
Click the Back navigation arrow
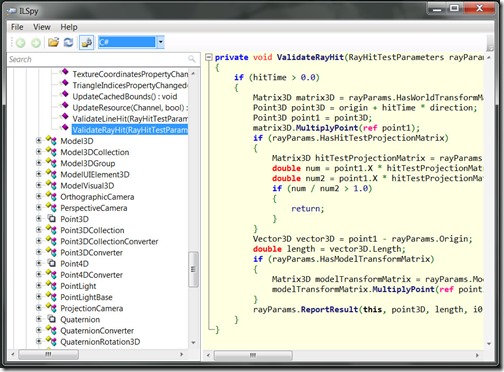tap(21, 42)
